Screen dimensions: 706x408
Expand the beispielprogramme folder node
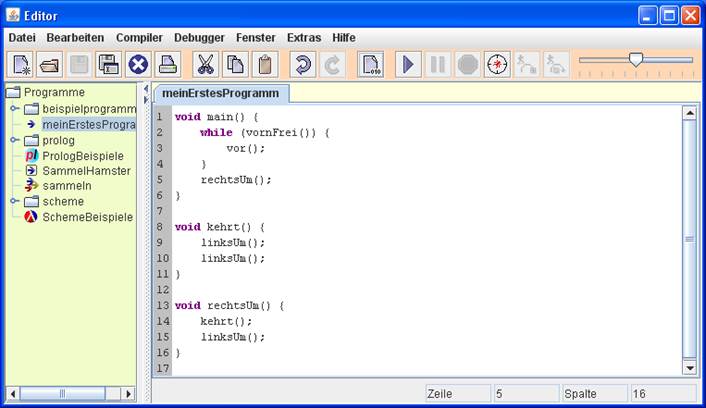(x=14, y=108)
